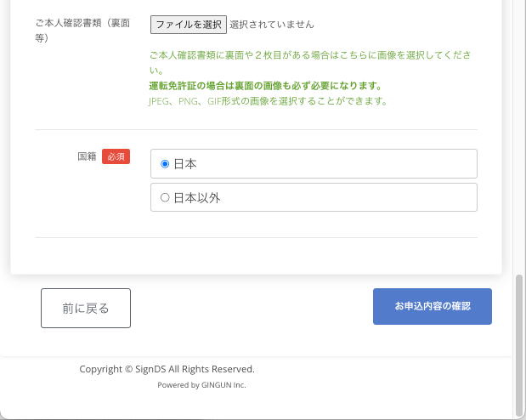This screenshot has width=526, height=420.
Task: Click empty space inside the 日本 option box
Action: (340, 164)
